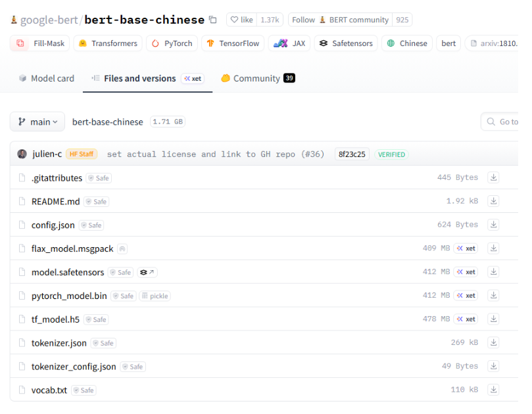Open the tokenizer_config.json file

click(x=74, y=367)
